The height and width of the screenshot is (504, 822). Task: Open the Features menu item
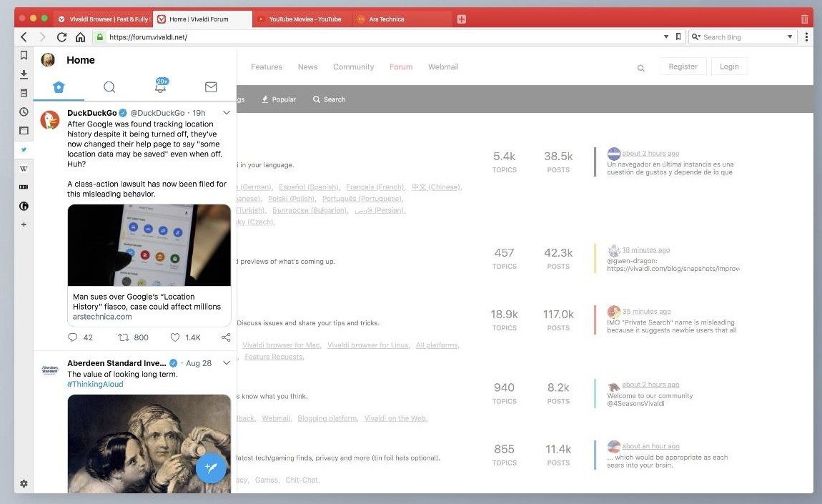(267, 67)
